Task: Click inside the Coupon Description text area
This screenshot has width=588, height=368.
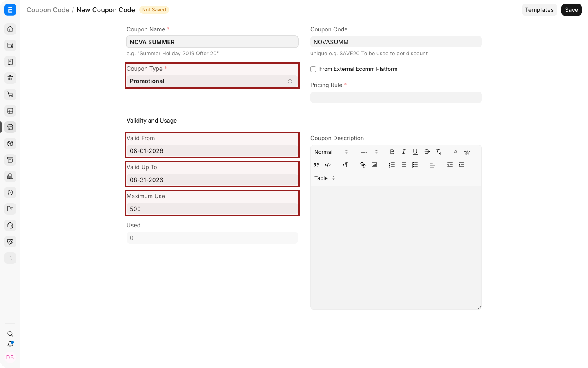Action: [396, 247]
